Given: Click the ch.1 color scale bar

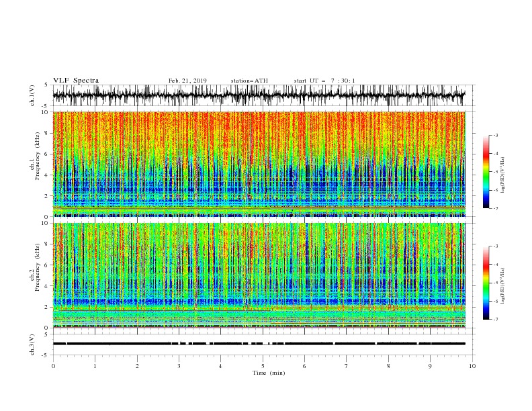Looking at the screenshot, I should pos(486,172).
